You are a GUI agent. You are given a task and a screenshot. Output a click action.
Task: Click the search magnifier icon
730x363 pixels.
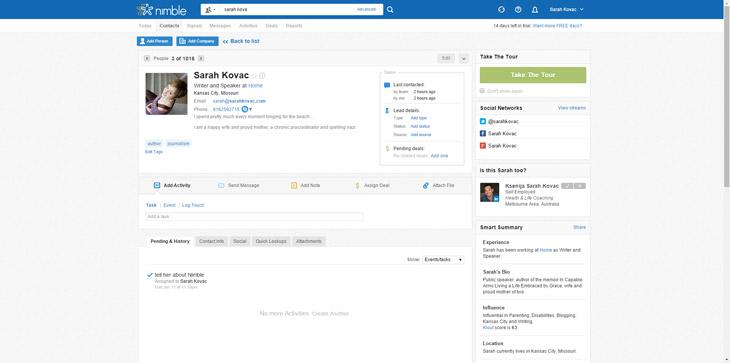click(x=390, y=10)
